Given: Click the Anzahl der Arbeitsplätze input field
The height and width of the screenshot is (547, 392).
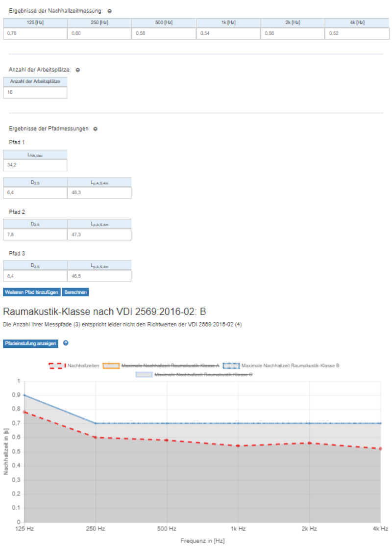Looking at the screenshot, I should click(35, 92).
